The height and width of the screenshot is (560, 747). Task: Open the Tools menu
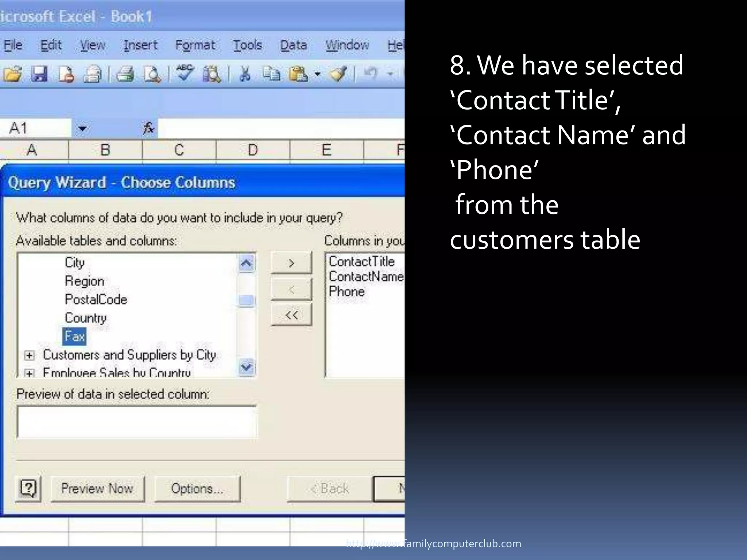pos(248,45)
